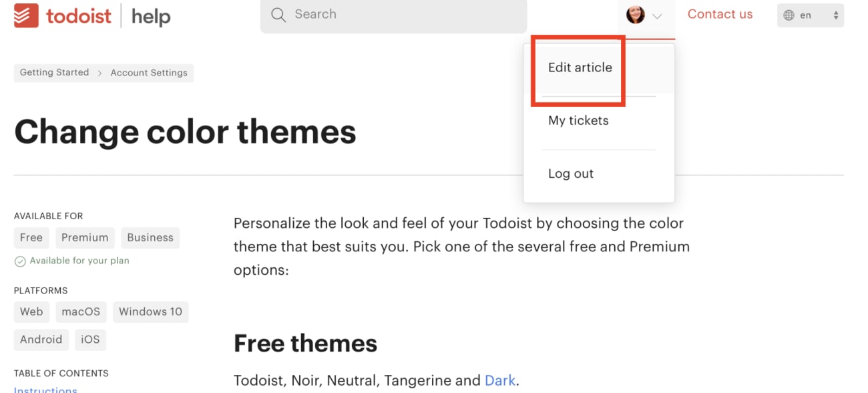Go to Getting Started breadcrumb

54,73
